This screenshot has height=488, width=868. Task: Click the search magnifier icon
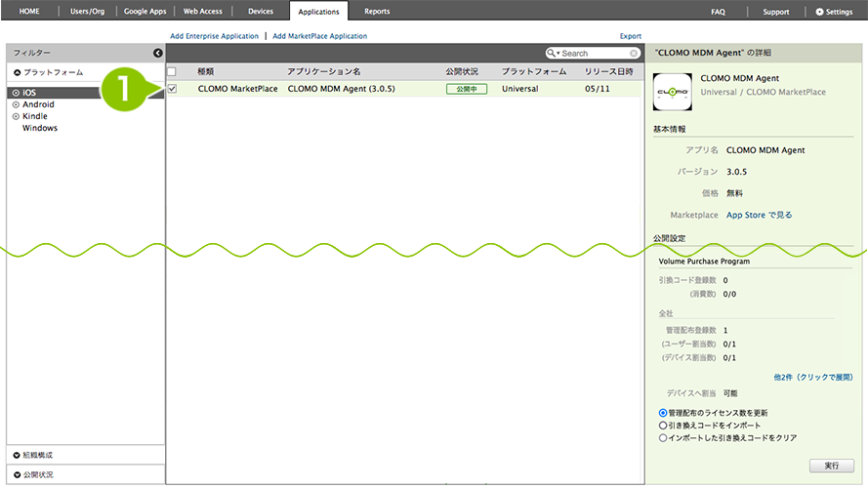pos(552,53)
